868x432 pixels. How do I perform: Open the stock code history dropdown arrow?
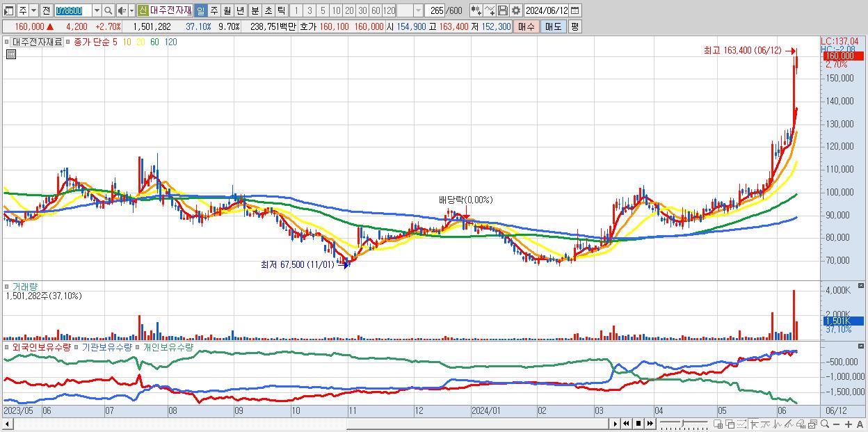tap(97, 10)
